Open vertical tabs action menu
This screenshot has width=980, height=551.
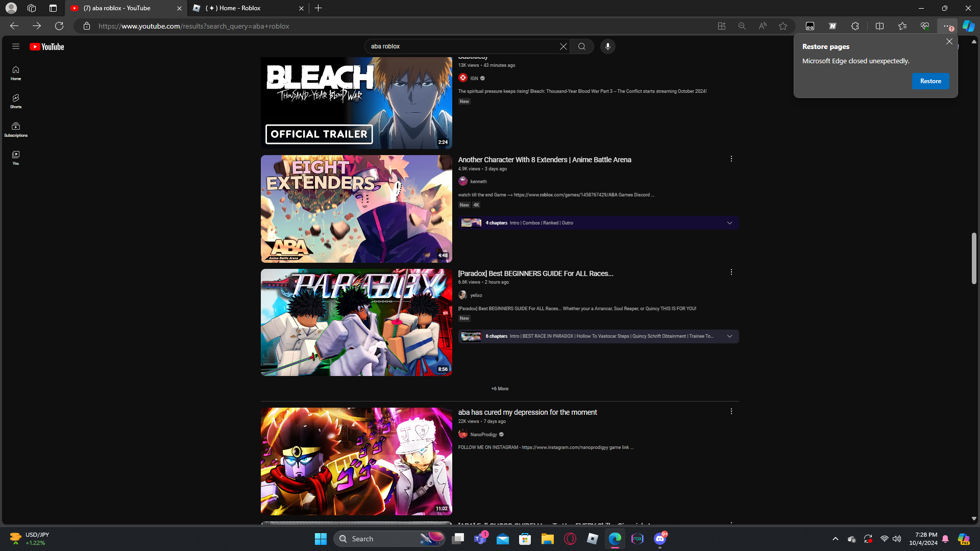53,8
